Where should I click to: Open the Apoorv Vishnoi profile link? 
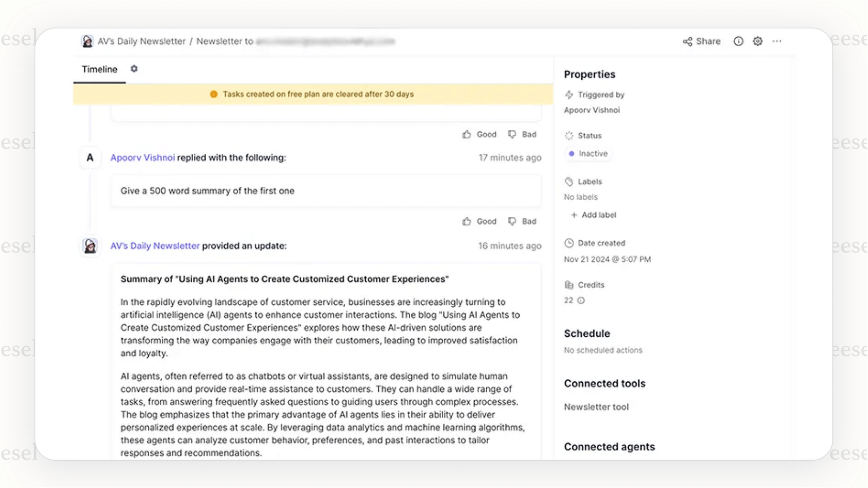pyautogui.click(x=142, y=158)
